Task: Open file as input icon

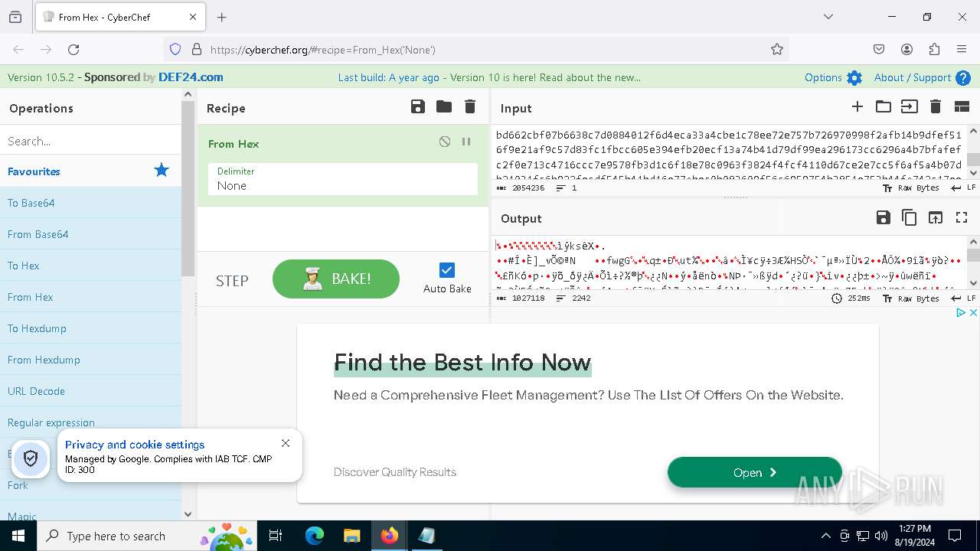Action: coord(910,107)
